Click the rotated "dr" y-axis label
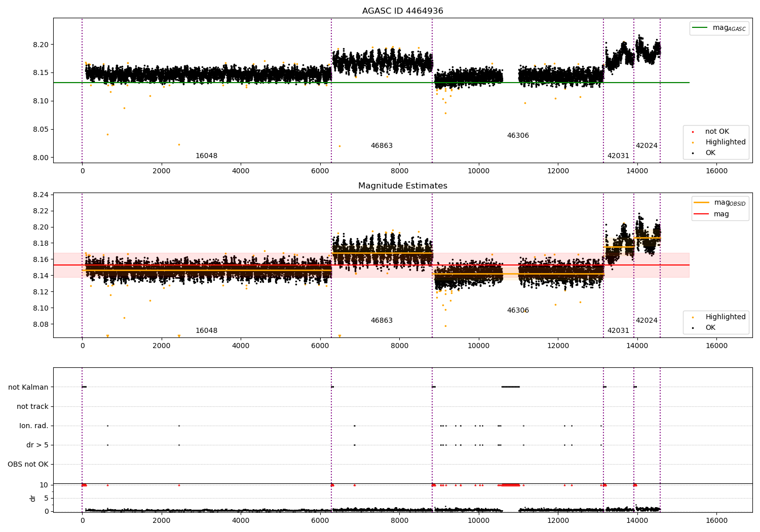The height and width of the screenshot is (532, 760). (x=33, y=498)
